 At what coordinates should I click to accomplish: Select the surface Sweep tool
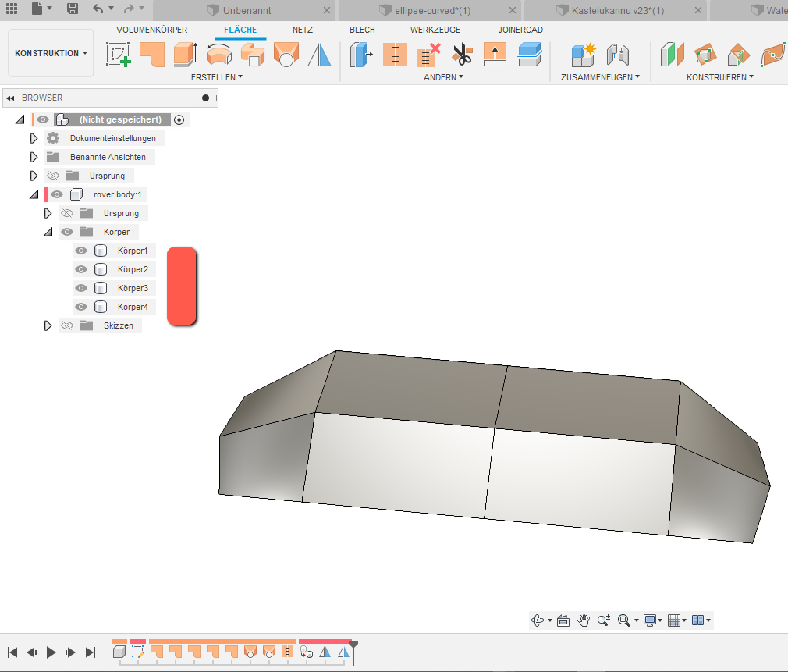coord(253,55)
